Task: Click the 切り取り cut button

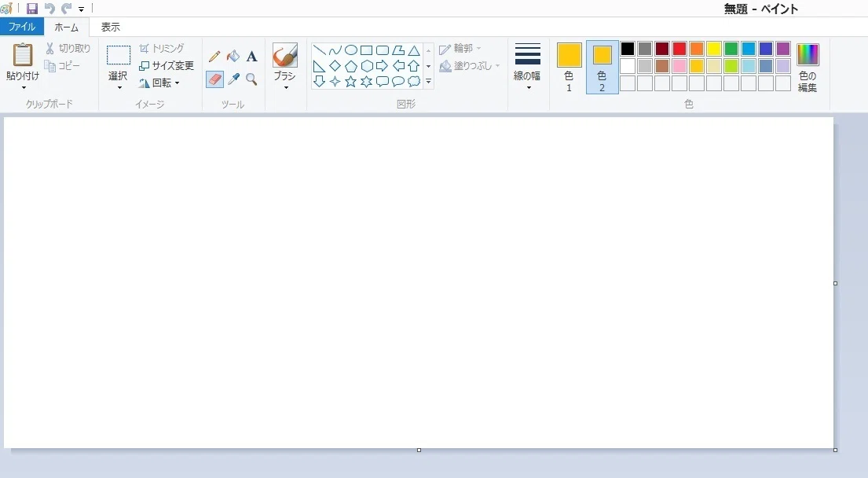Action: coord(68,49)
